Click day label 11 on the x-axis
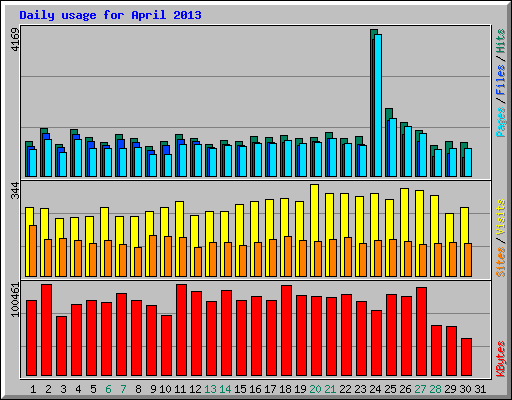This screenshot has height=400, width=512. coord(180,389)
